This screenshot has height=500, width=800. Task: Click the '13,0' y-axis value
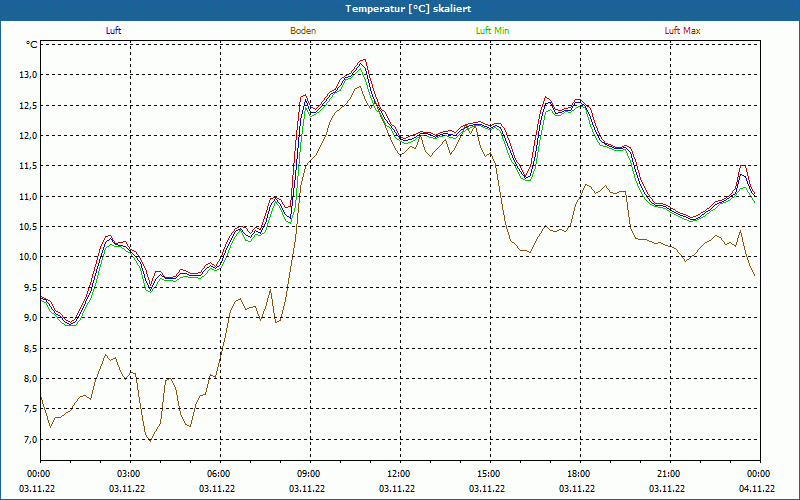click(x=29, y=75)
